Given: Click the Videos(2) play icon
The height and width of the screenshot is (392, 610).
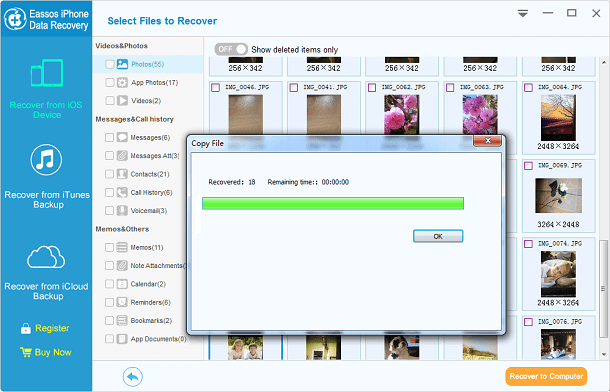Looking at the screenshot, I should point(122,101).
